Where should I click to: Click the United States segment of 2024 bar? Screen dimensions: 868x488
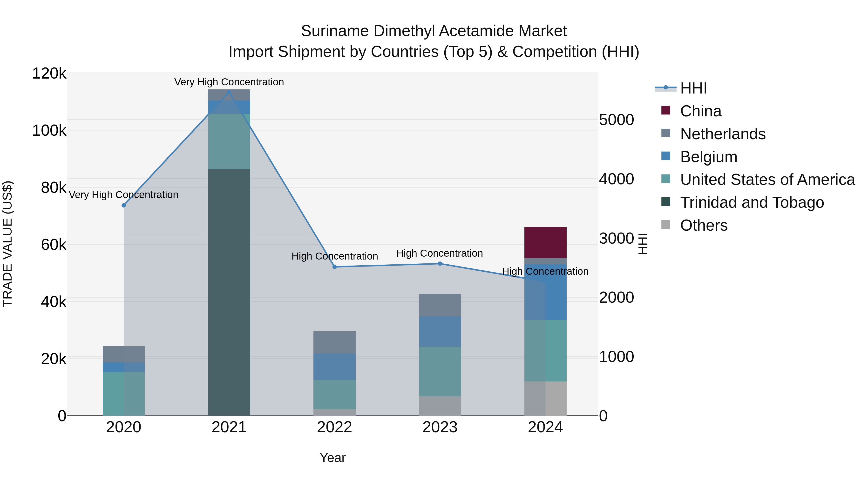click(x=546, y=351)
